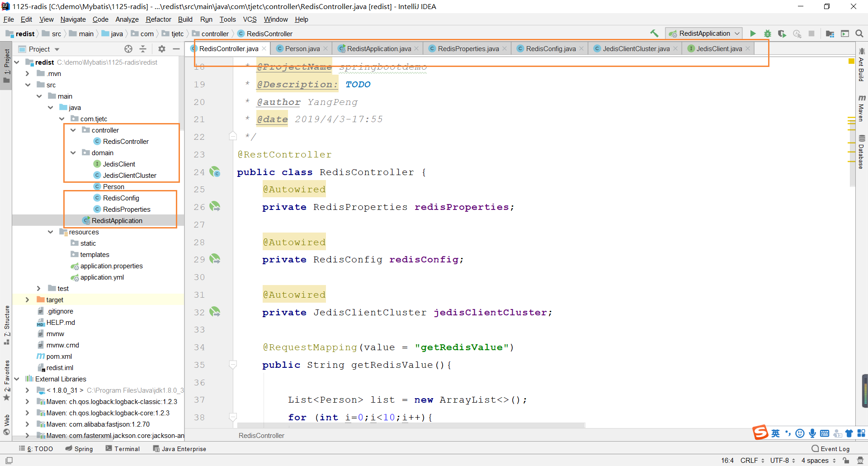Open the Spring tool window

(79, 449)
